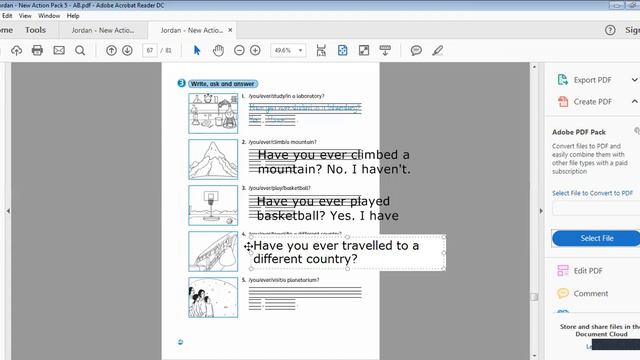Click the 'Write, ask and answer' heading

coord(222,84)
